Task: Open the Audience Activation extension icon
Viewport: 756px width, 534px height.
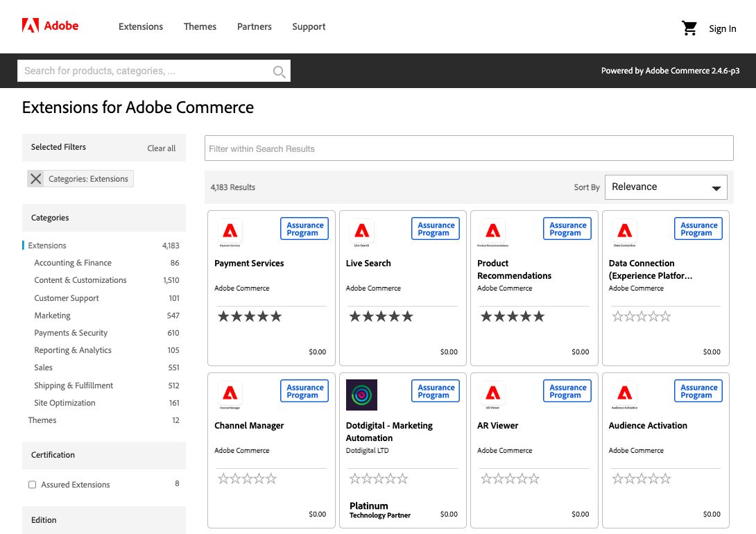Action: click(x=624, y=395)
